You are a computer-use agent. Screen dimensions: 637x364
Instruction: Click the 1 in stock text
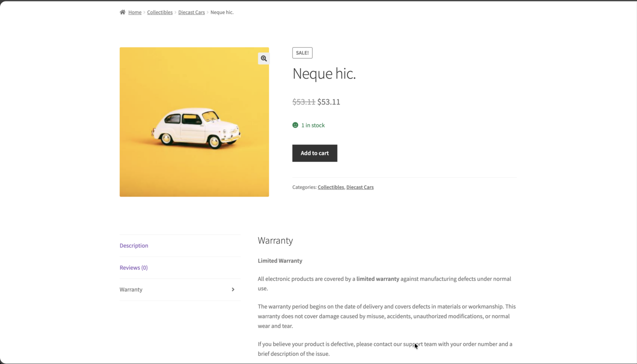click(313, 125)
